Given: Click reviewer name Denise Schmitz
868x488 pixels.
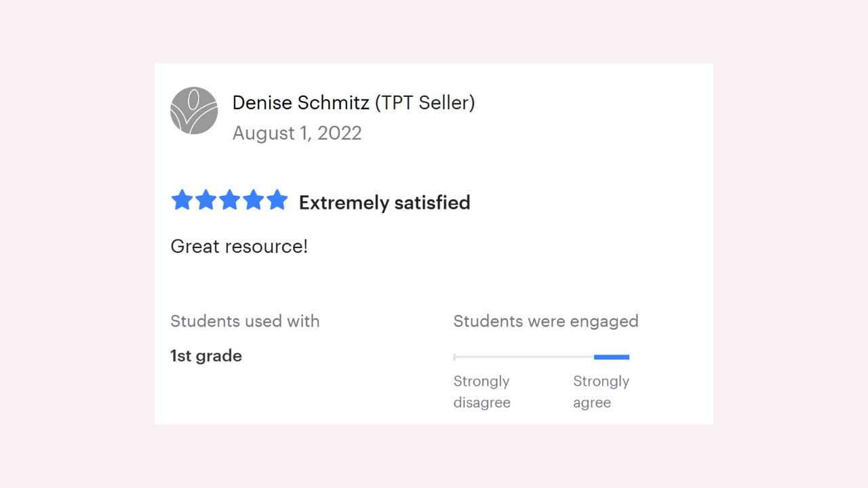Looking at the screenshot, I should (x=300, y=103).
